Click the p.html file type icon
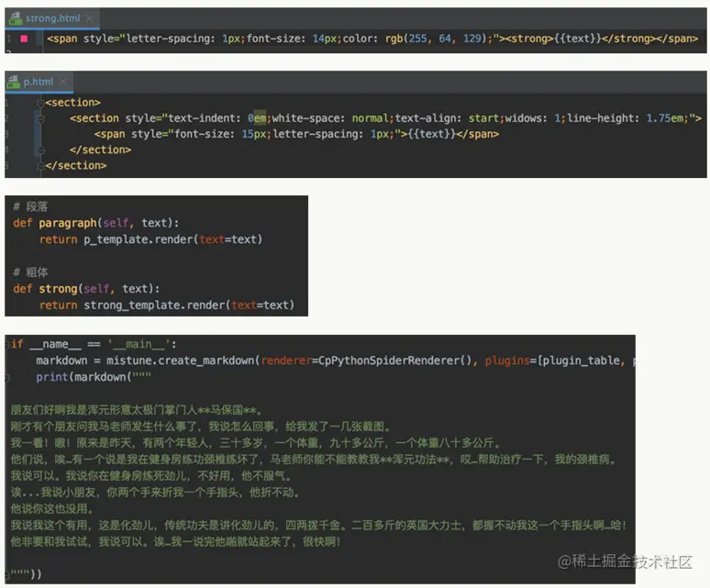 coord(14,82)
